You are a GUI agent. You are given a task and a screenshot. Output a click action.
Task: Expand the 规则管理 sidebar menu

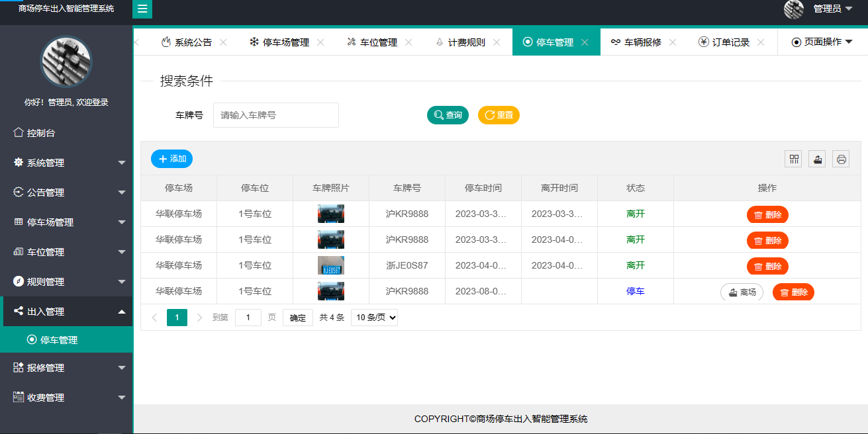click(66, 282)
